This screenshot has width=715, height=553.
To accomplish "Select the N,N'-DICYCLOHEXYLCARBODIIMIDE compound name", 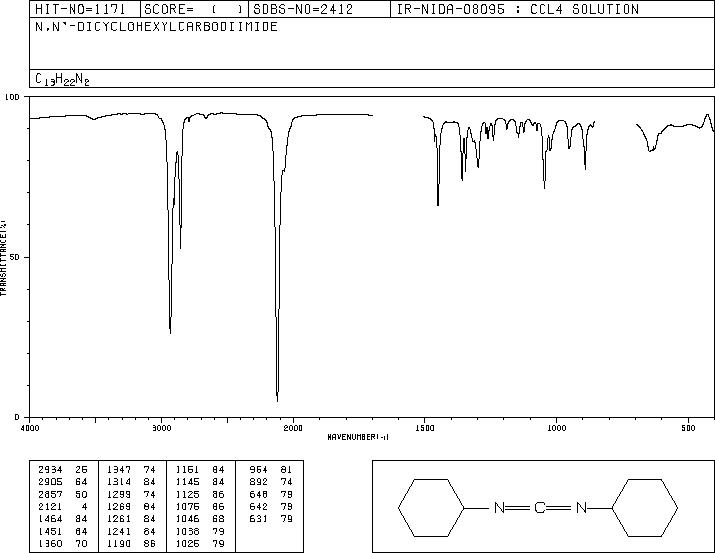I will click(x=156, y=27).
